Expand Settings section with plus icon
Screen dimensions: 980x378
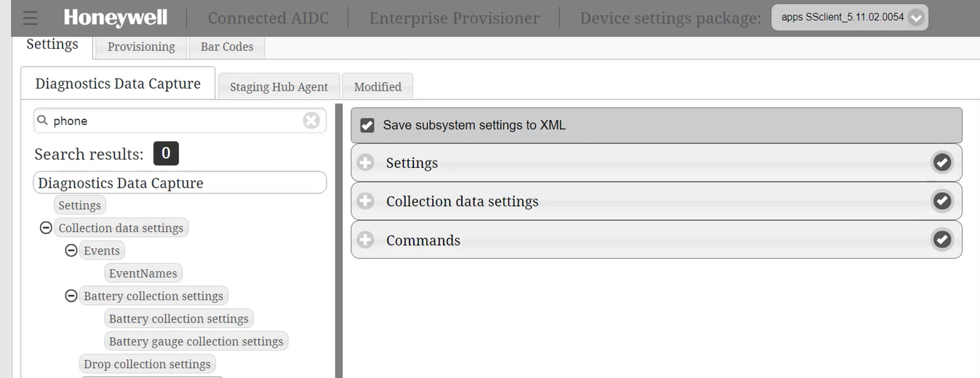366,163
